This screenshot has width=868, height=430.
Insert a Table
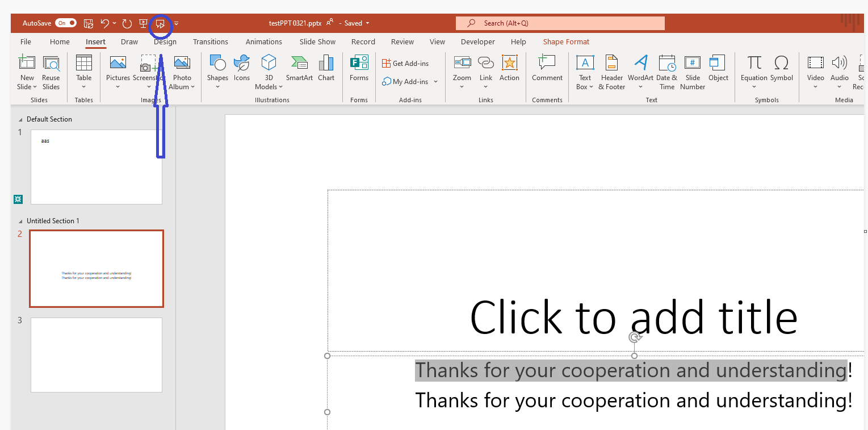(x=84, y=72)
